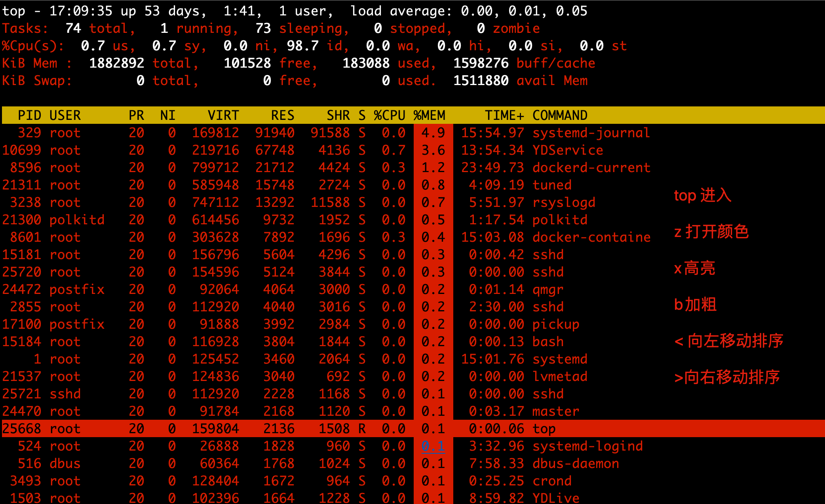Click the dbus-daemon command name
The image size is (825, 504).
pyautogui.click(x=576, y=464)
